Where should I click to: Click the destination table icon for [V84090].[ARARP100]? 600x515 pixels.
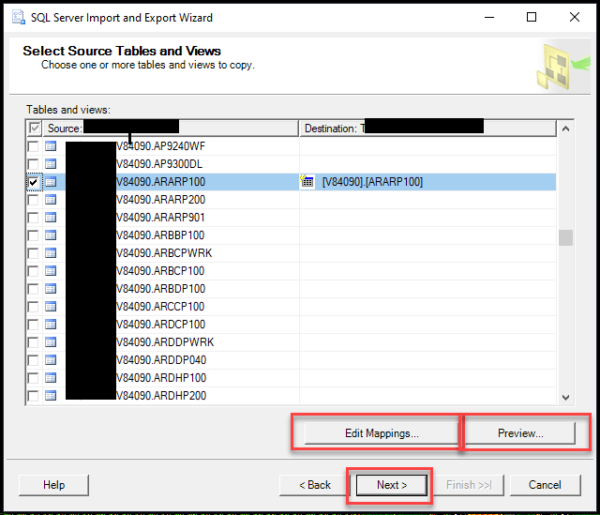(x=307, y=181)
